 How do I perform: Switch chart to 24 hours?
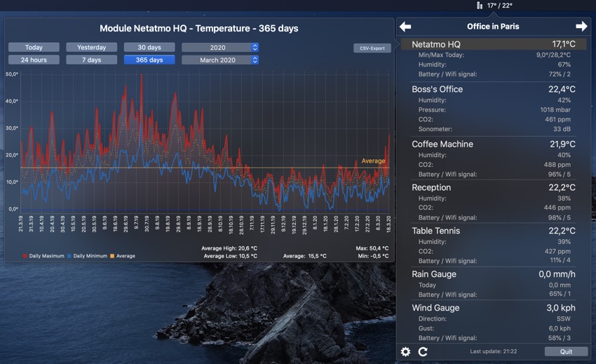(34, 60)
